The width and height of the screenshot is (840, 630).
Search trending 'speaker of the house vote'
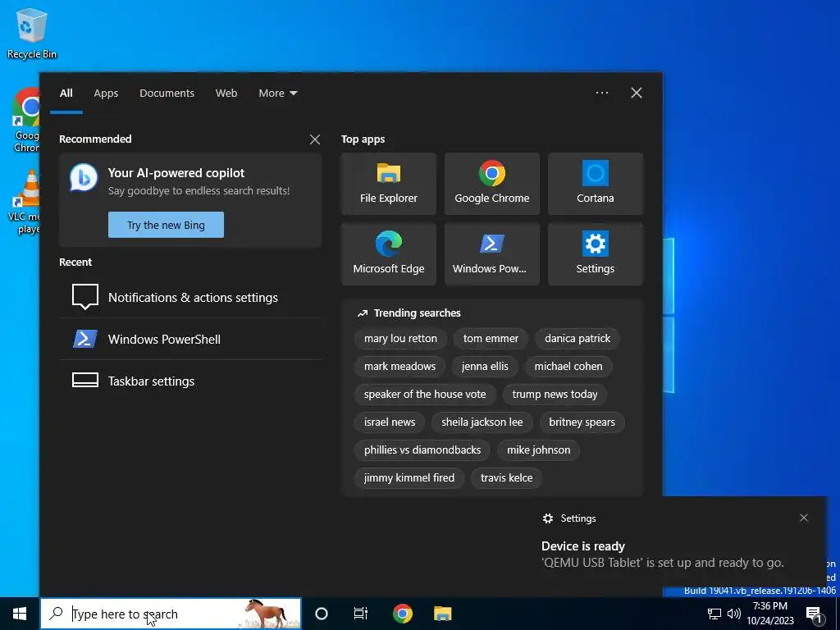click(x=425, y=395)
